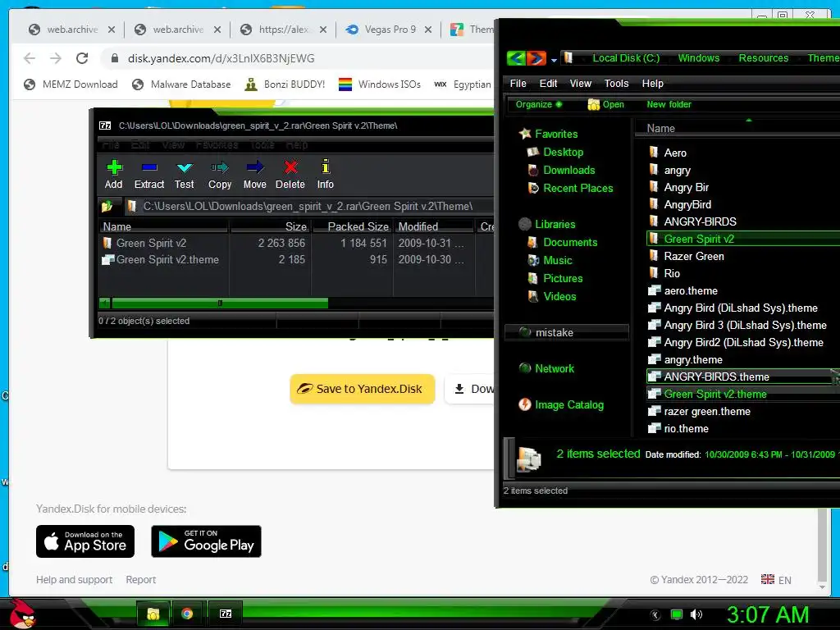
Task: Click the Chrome address bar URL
Action: click(221, 58)
